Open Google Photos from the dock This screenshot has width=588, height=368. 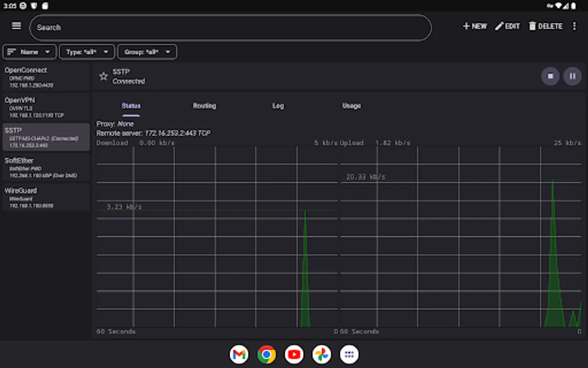point(321,355)
